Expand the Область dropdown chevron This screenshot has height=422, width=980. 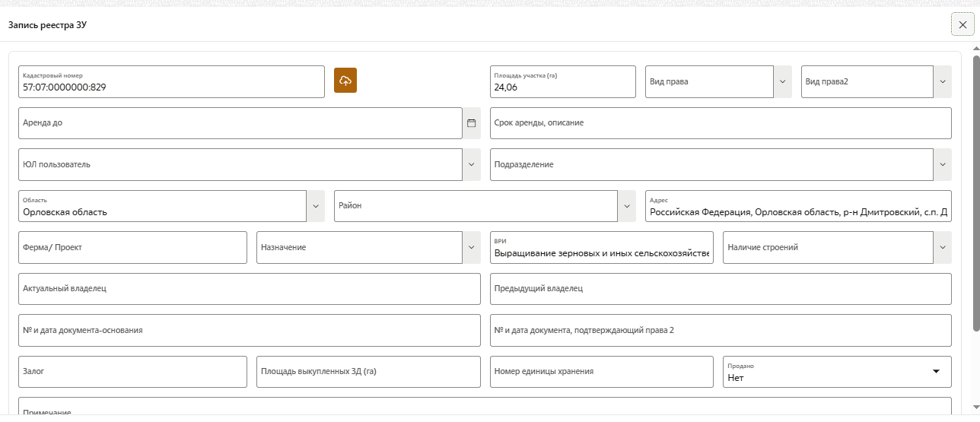tap(315, 206)
